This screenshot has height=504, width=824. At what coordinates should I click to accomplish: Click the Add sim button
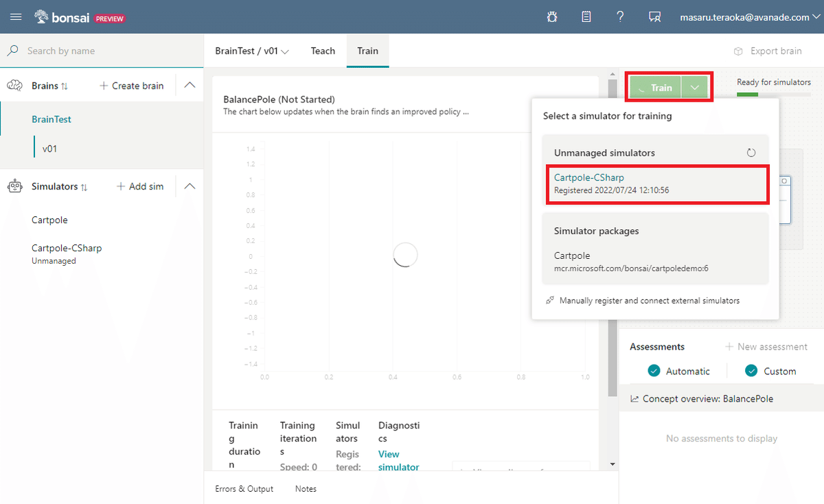click(x=140, y=186)
